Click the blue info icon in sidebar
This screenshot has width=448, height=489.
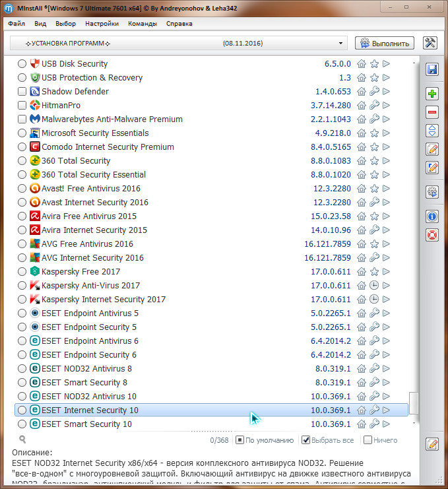pyautogui.click(x=432, y=216)
